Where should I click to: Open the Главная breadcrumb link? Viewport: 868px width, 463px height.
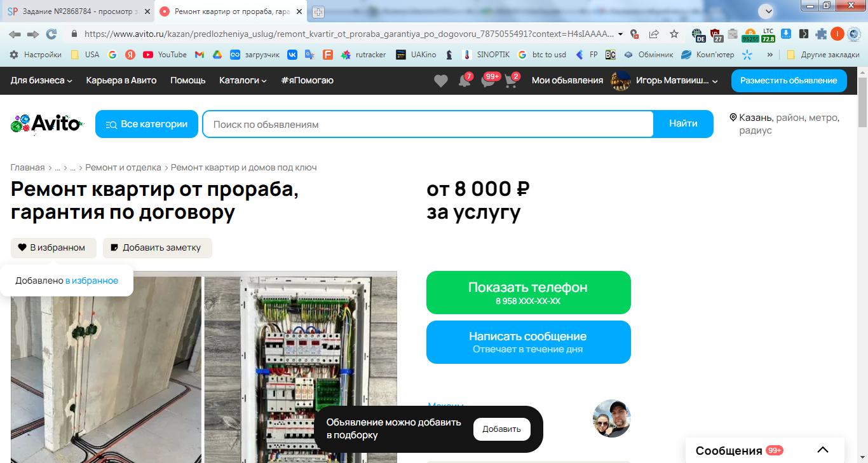click(x=27, y=167)
